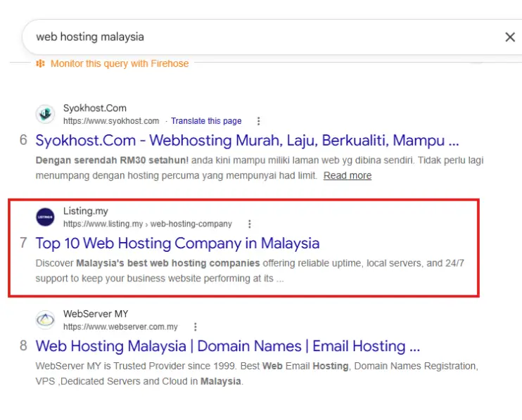Click the 'Listing.my' site name

pyautogui.click(x=86, y=211)
